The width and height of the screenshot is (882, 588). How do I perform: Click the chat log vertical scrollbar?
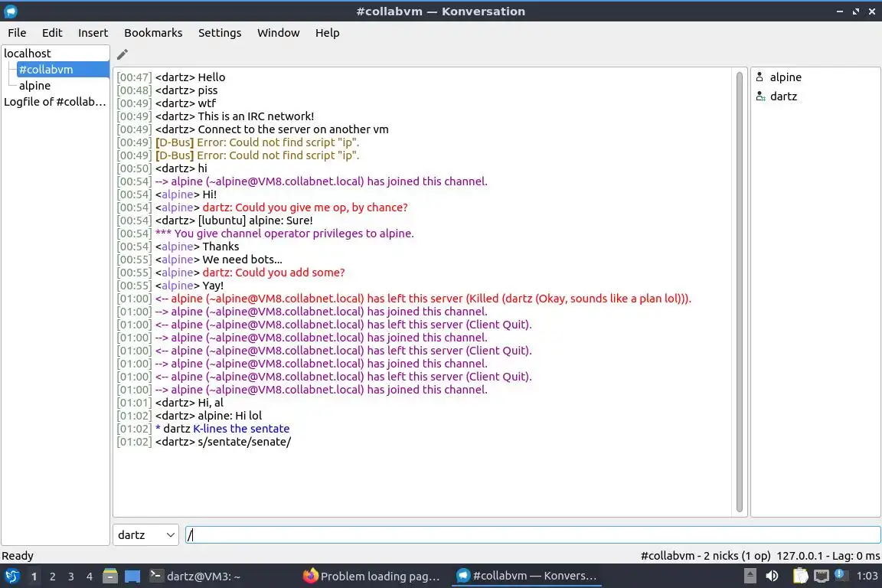pos(739,292)
